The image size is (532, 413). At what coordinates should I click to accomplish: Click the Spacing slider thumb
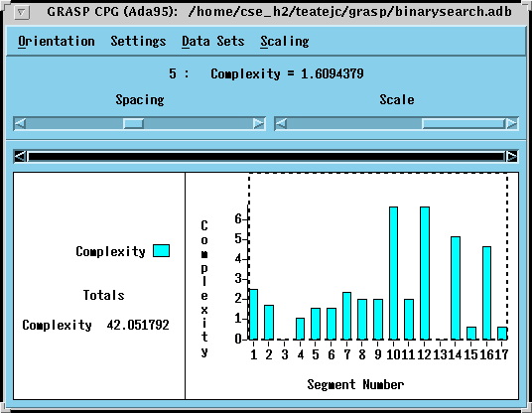(x=133, y=123)
